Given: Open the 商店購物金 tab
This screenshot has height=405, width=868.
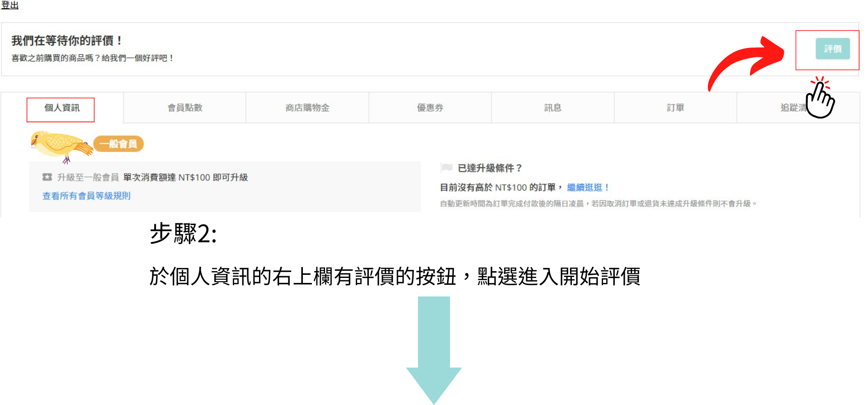Looking at the screenshot, I should (307, 108).
